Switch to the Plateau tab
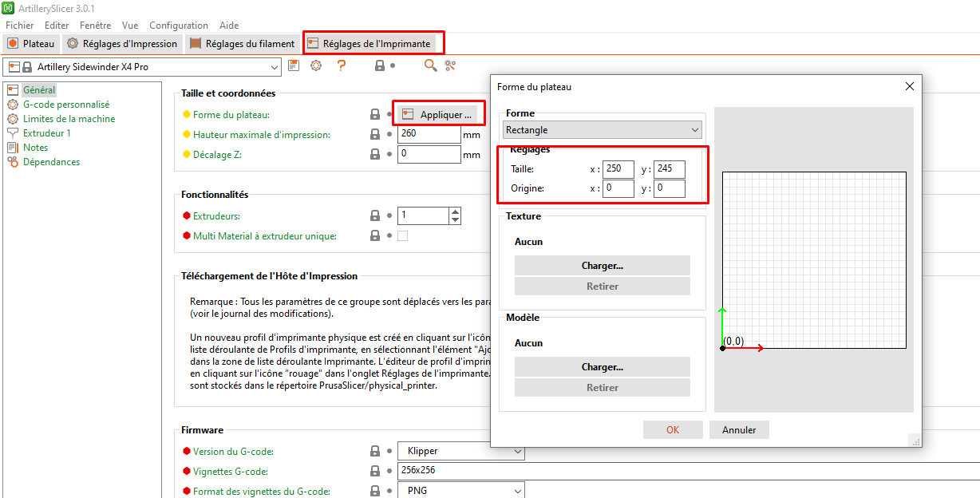Viewport: 980px width, 498px height. (31, 44)
